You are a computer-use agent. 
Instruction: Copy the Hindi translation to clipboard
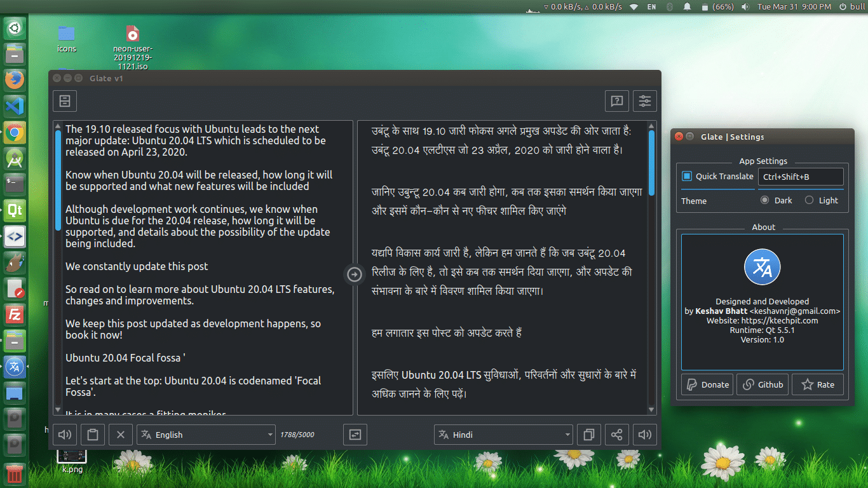pos(588,435)
